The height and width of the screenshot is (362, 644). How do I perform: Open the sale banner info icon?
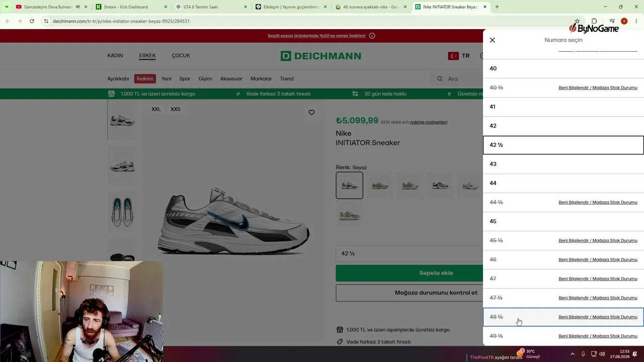click(372, 36)
